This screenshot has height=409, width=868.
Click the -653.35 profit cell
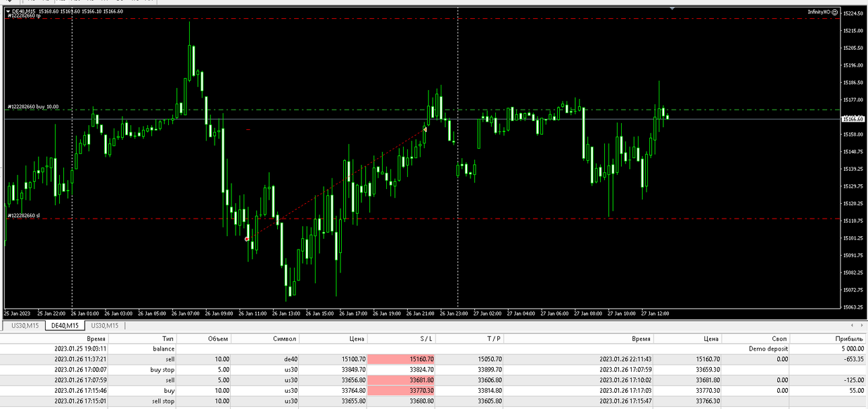coord(853,359)
